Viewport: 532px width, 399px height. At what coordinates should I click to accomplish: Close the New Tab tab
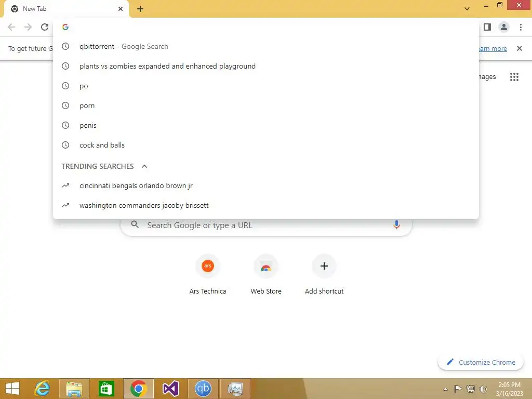click(121, 9)
